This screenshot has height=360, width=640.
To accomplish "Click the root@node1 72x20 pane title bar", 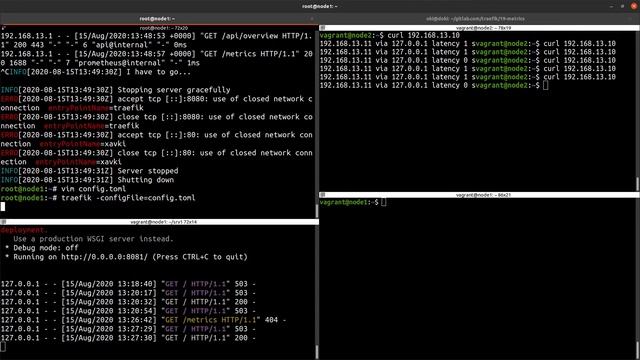I will pos(160,28).
